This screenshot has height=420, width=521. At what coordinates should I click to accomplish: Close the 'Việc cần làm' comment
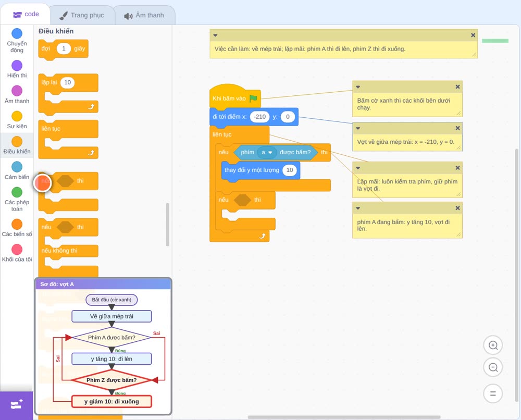[473, 35]
